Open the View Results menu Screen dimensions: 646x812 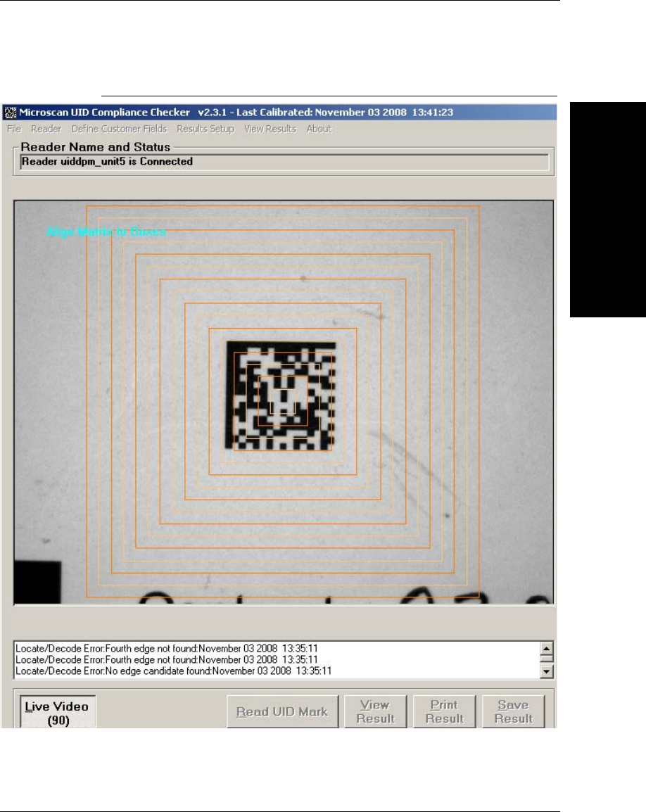(270, 129)
